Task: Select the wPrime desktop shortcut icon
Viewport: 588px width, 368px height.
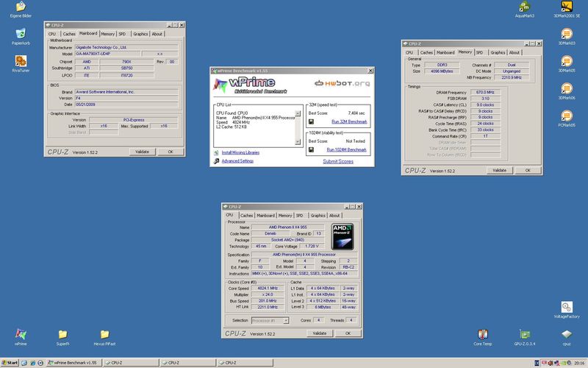Action: tap(21, 334)
